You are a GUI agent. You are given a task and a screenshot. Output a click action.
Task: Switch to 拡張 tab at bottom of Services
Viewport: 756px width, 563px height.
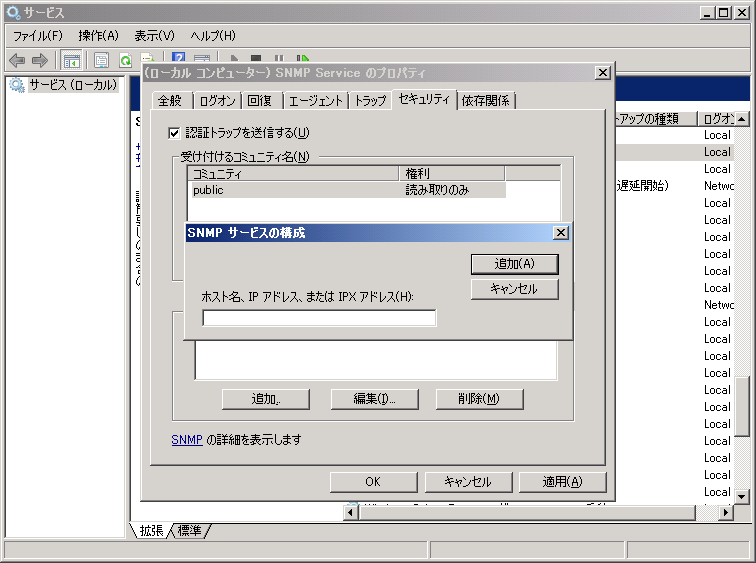pyautogui.click(x=151, y=531)
